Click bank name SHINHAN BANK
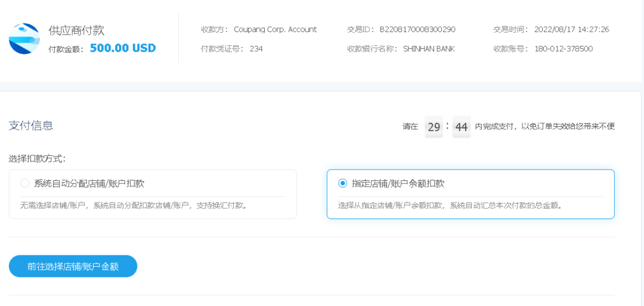The image size is (644, 306). (x=429, y=49)
